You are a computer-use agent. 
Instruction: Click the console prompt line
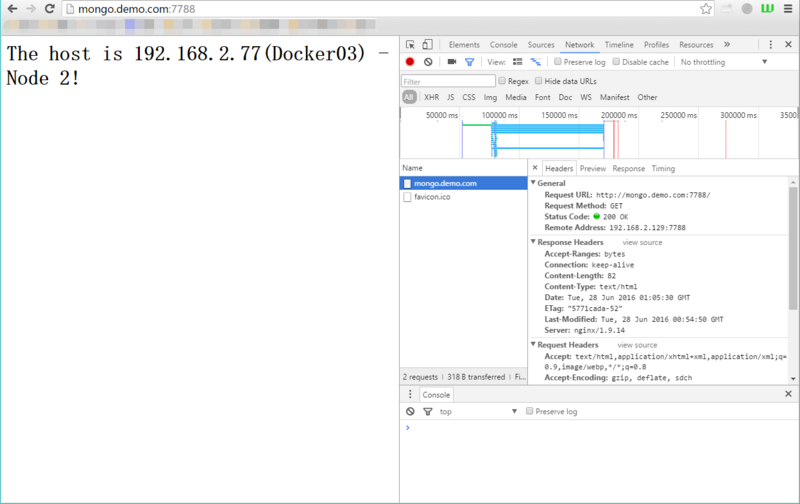[x=599, y=427]
